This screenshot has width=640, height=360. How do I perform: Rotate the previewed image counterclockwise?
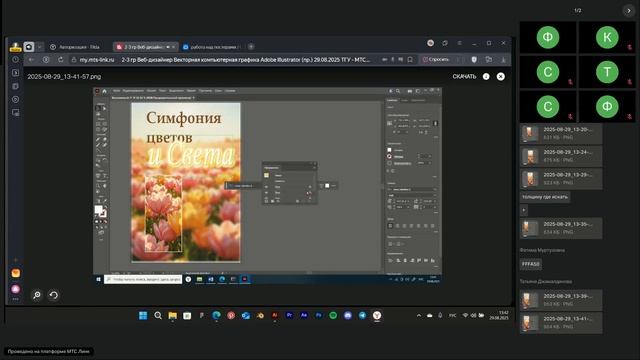coord(53,295)
